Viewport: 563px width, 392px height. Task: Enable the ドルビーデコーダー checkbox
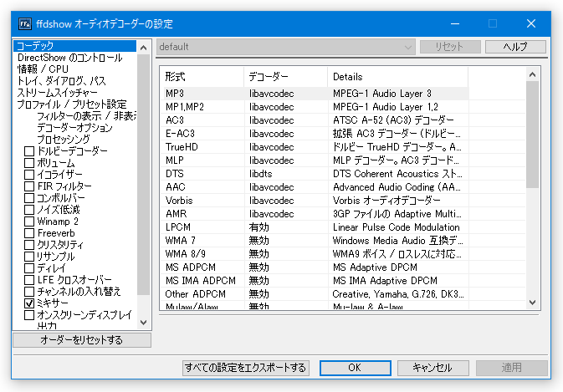tap(29, 151)
